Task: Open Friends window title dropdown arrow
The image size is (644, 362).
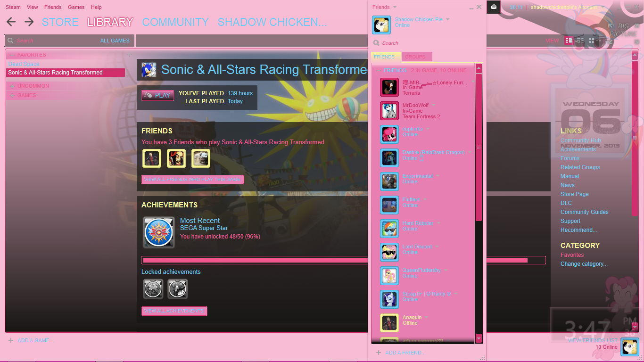Action: (395, 7)
